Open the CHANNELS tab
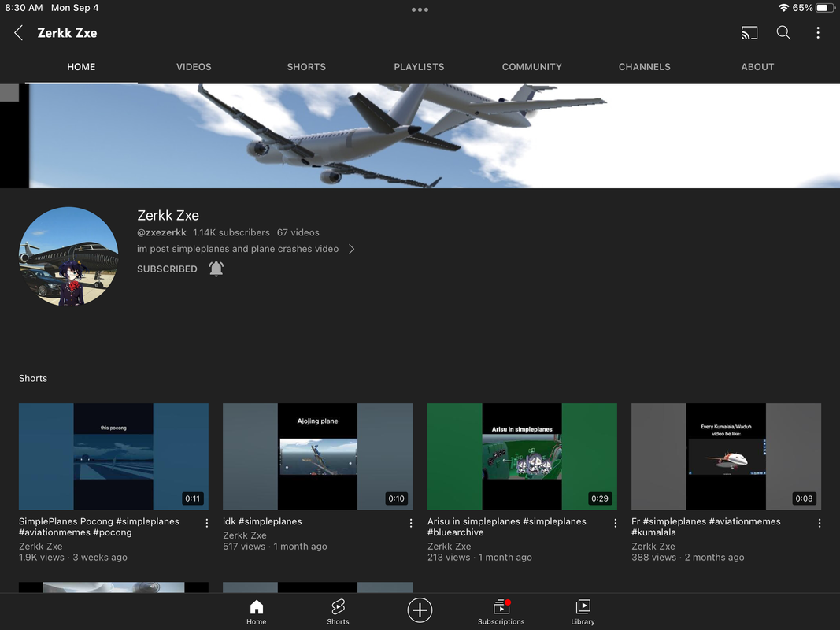Screen dimensions: 840x630 645,67
